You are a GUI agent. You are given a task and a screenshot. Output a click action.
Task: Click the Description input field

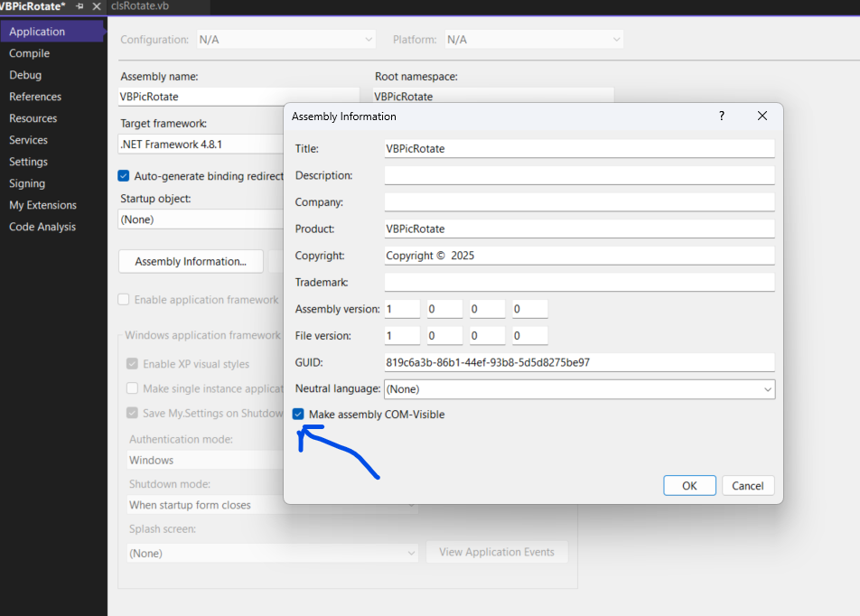[579, 175]
